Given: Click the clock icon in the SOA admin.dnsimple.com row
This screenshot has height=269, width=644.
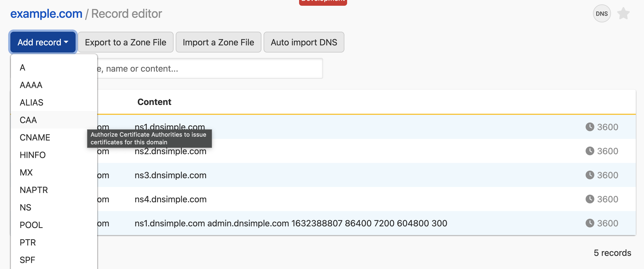Looking at the screenshot, I should (590, 223).
